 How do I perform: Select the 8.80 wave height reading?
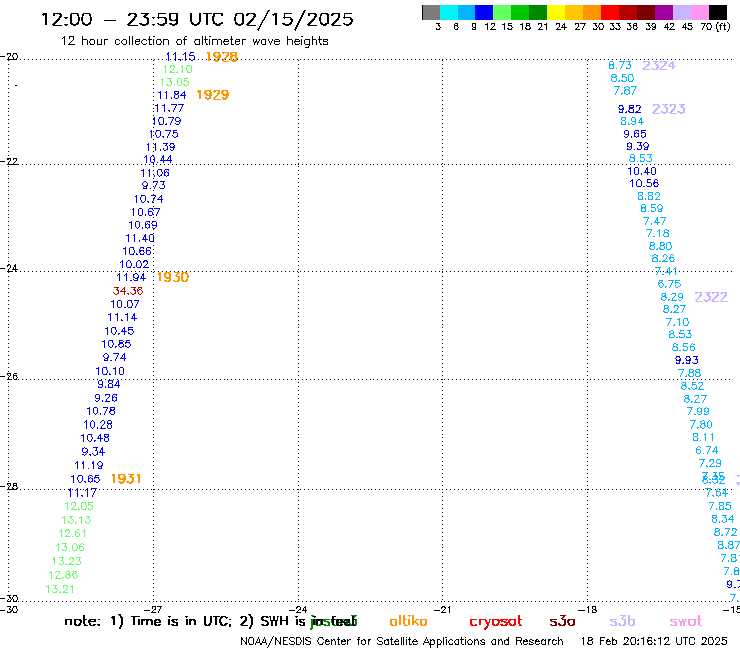660,246
